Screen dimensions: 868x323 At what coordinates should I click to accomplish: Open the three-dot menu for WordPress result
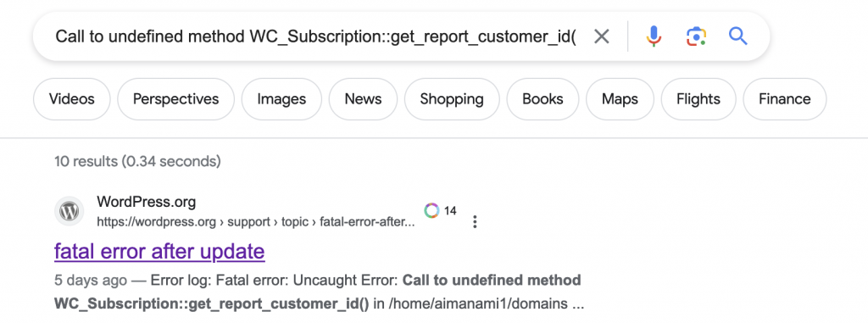pos(475,221)
